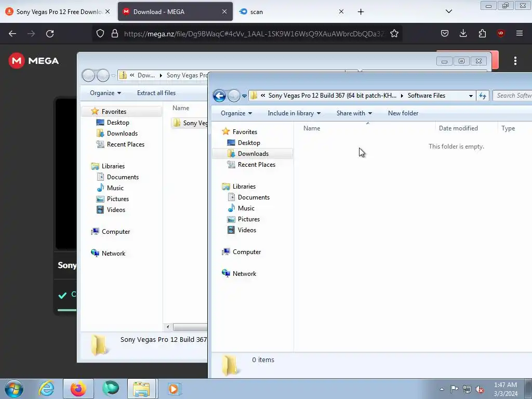Open the Save to Pocket icon
532x399 pixels.
pyautogui.click(x=445, y=34)
